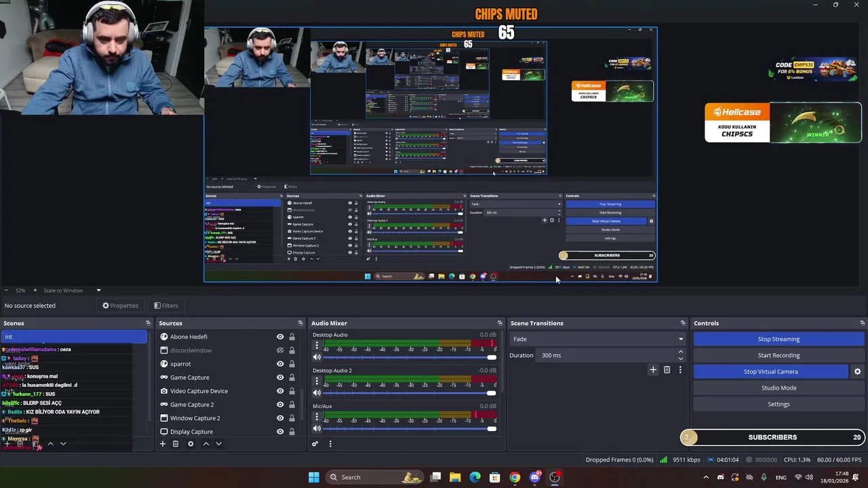Image resolution: width=868 pixels, height=488 pixels.
Task: Mute Desktop Audio speaker icon
Action: (317, 357)
